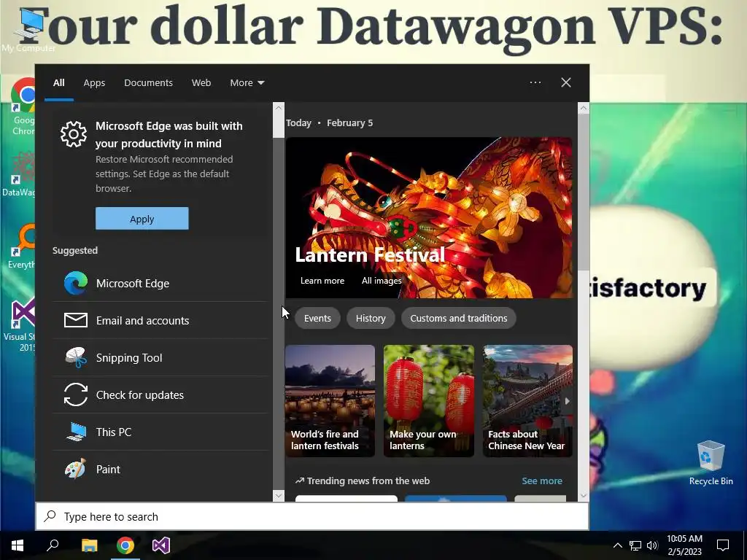
Task: Select Visual Studio 2015 desktop shortcut
Action: (x=19, y=326)
